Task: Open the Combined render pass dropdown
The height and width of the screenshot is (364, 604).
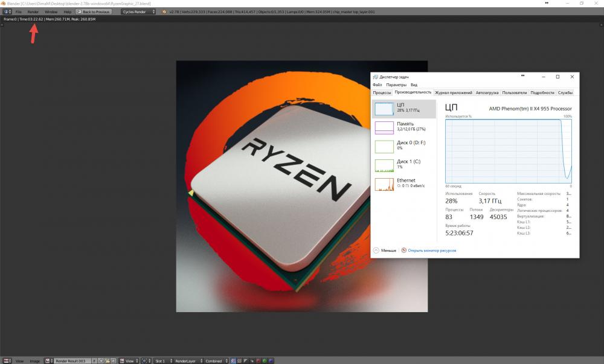Action: pyautogui.click(x=216, y=361)
